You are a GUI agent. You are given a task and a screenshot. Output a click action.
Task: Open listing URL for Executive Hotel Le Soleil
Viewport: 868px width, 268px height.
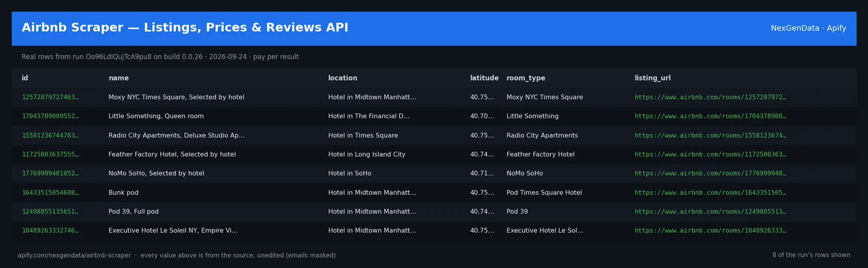tap(710, 230)
